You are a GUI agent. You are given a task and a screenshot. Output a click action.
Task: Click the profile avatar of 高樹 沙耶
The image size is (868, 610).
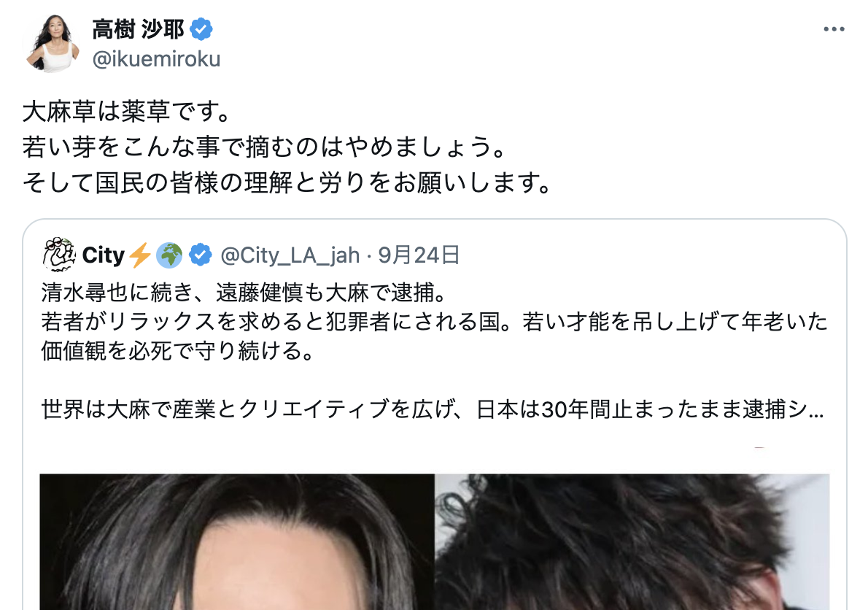pos(53,43)
